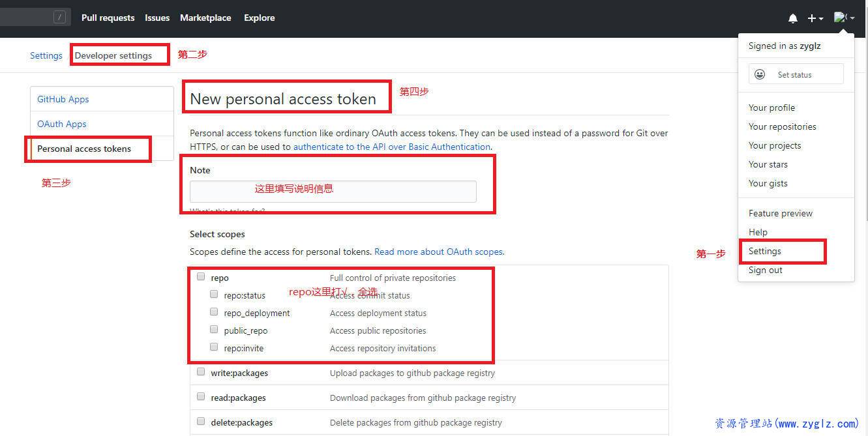Screen dimensions: 868x436
Task: Check the repo:invite checkbox
Action: point(214,347)
